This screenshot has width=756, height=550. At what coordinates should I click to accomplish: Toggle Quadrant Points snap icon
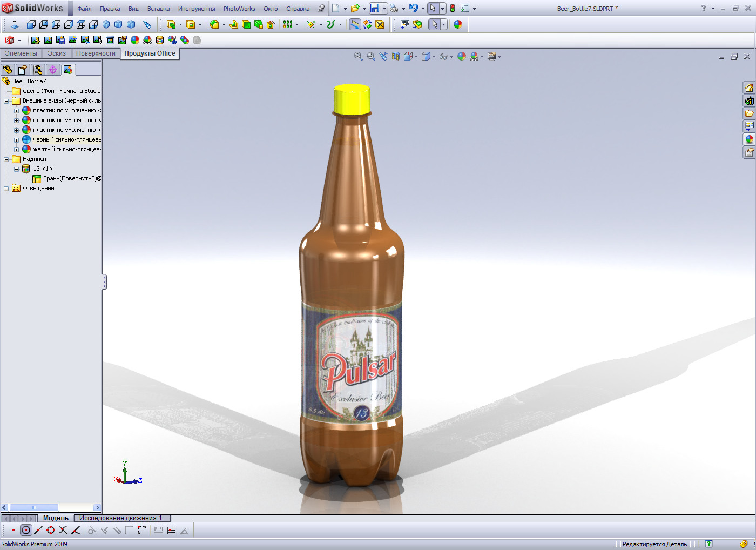pos(51,531)
